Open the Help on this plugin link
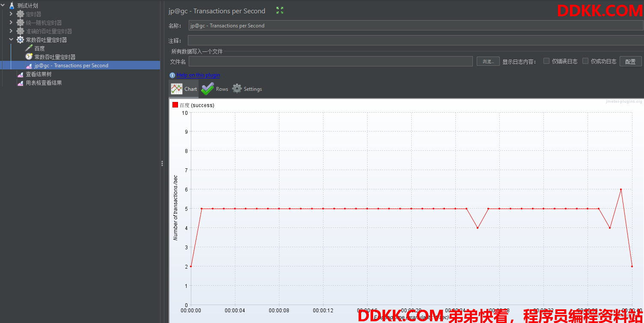 [x=199, y=75]
